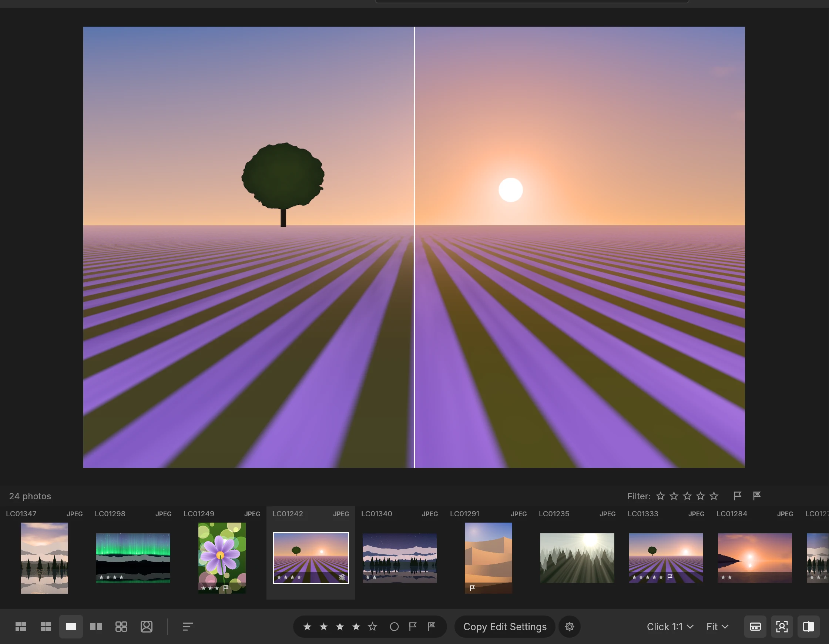Filter filmstrip by one star
The height and width of the screenshot is (644, 829).
point(661,496)
